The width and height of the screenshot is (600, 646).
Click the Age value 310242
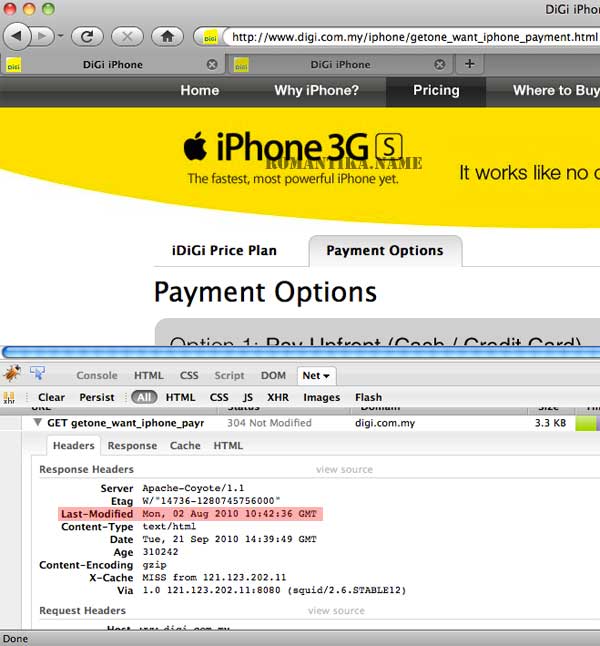pos(160,552)
